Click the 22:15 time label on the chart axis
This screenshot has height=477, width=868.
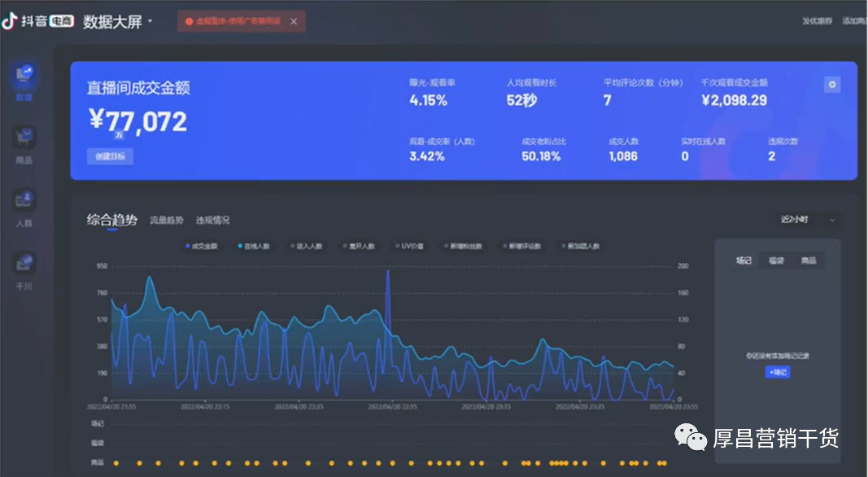(205, 407)
